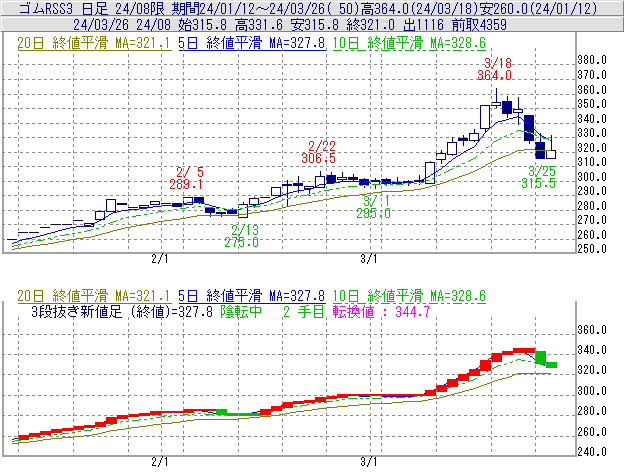Click the tall white candlestick below 3/18 peak
This screenshot has width=624, height=475.
[485, 117]
